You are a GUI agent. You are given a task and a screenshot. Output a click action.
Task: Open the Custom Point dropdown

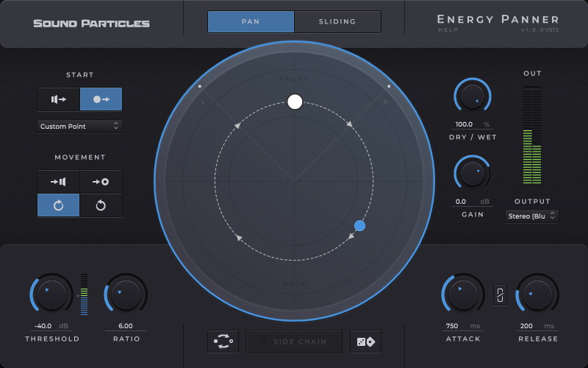(x=79, y=126)
